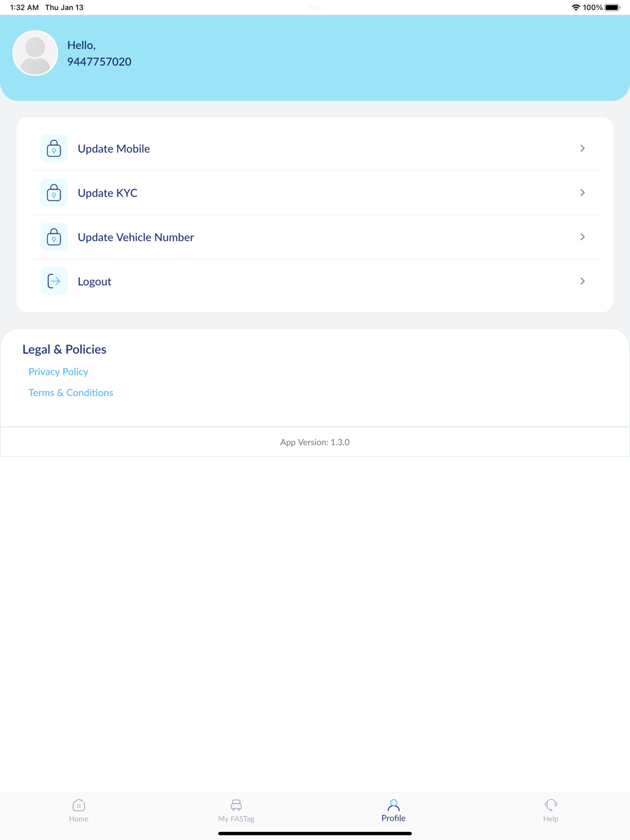Click the Update KYC lock icon
The height and width of the screenshot is (840, 630).
[x=54, y=193]
